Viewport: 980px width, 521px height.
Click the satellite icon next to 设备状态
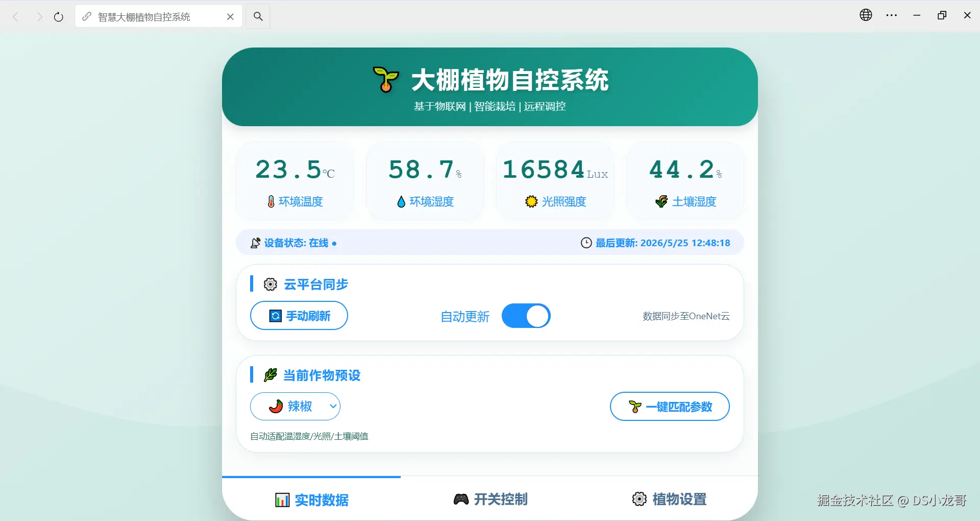tap(256, 243)
